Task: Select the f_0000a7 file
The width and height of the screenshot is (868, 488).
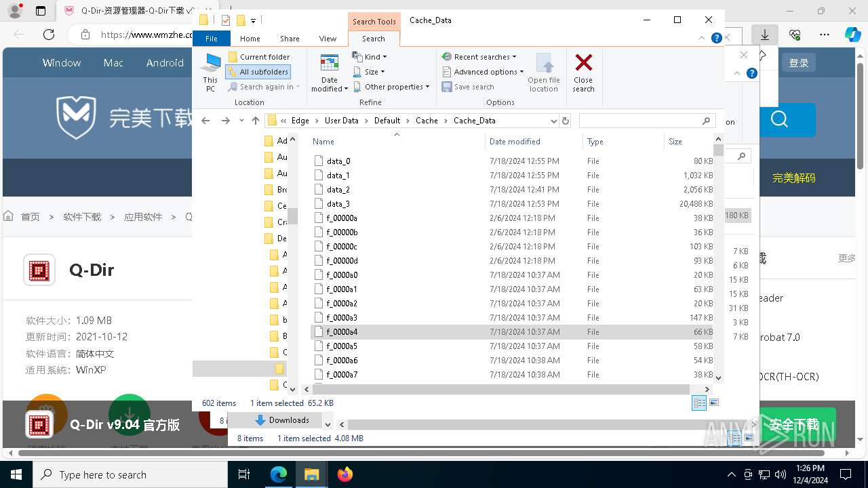Action: point(512,375)
